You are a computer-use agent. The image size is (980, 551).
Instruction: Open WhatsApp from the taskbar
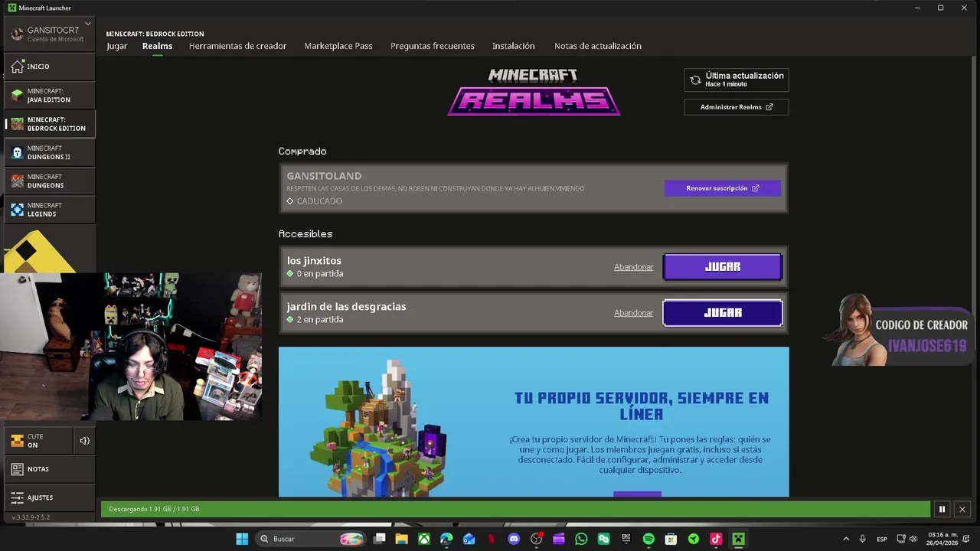581,539
